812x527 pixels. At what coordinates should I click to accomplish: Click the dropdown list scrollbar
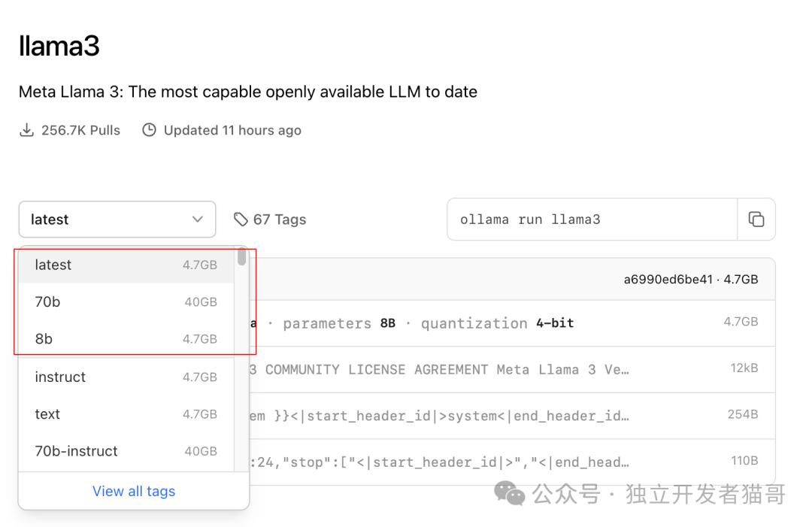[242, 259]
